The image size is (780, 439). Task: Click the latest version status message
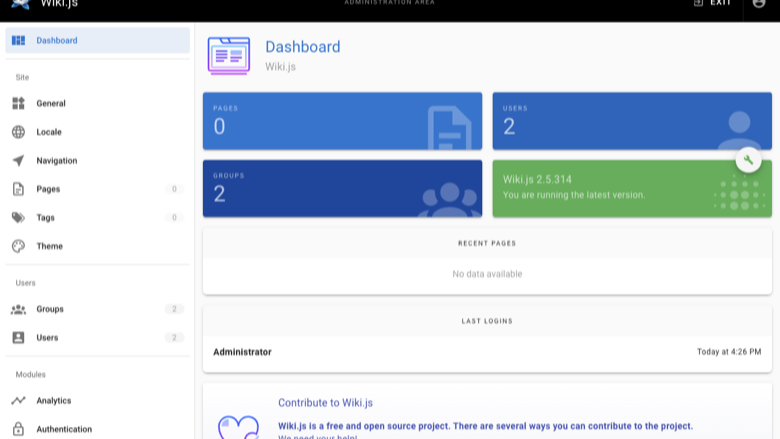(574, 195)
